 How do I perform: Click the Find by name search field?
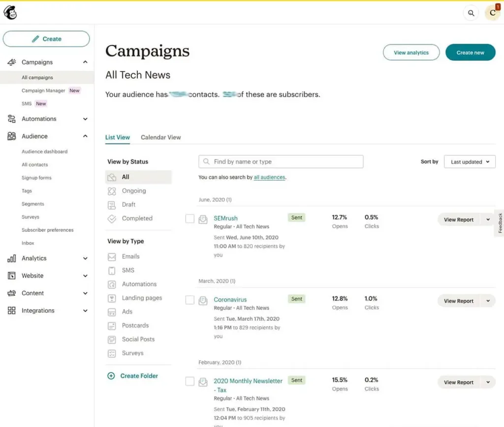281,162
